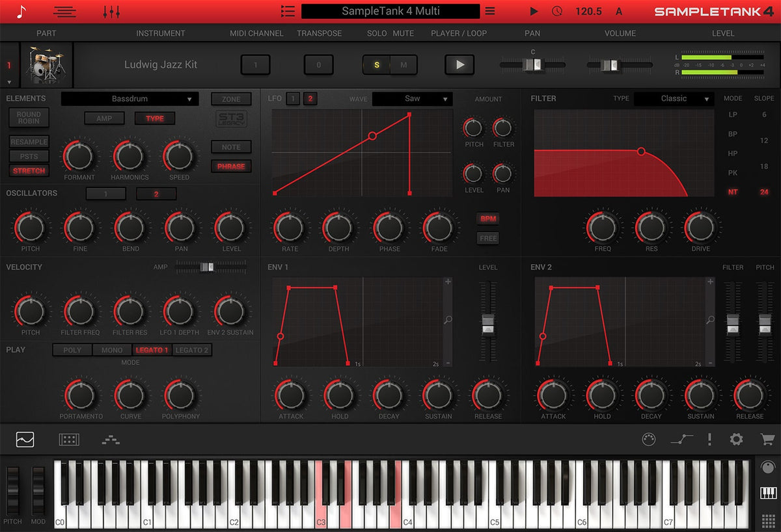
Task: Click the ENV 2 magnifier icon
Action: (x=710, y=320)
